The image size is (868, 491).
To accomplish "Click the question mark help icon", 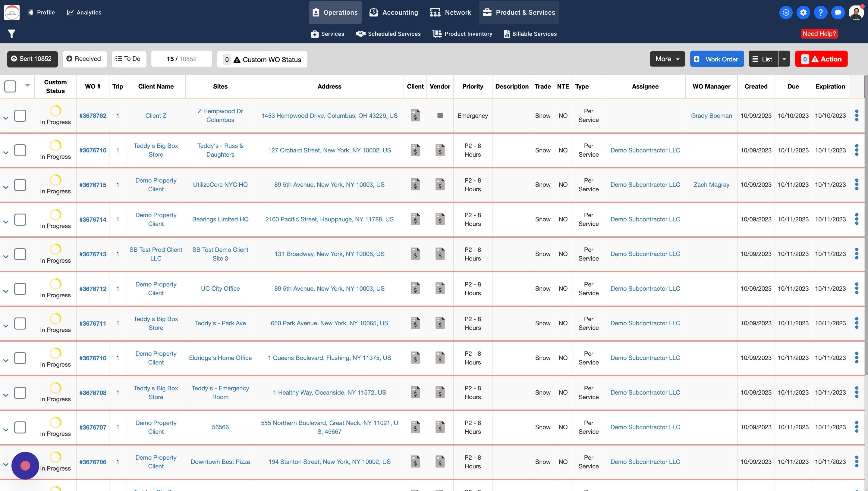I will pyautogui.click(x=820, y=12).
